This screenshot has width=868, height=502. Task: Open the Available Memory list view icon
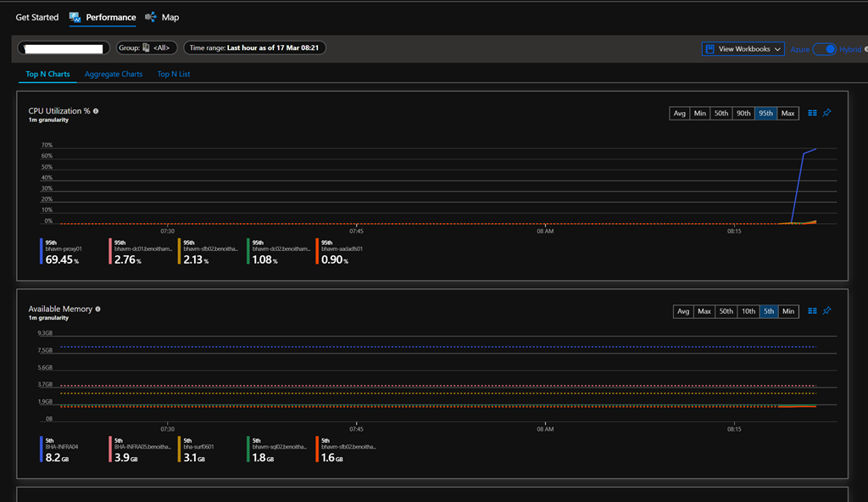click(812, 311)
